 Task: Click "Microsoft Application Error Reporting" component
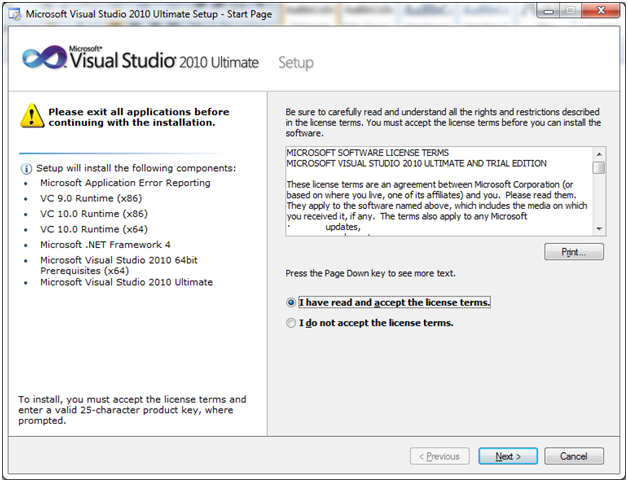coord(125,183)
